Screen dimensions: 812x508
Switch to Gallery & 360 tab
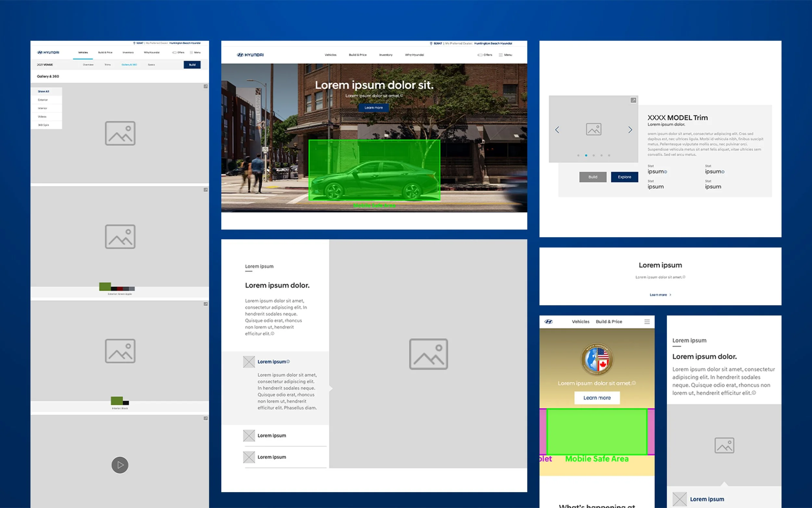(x=129, y=64)
